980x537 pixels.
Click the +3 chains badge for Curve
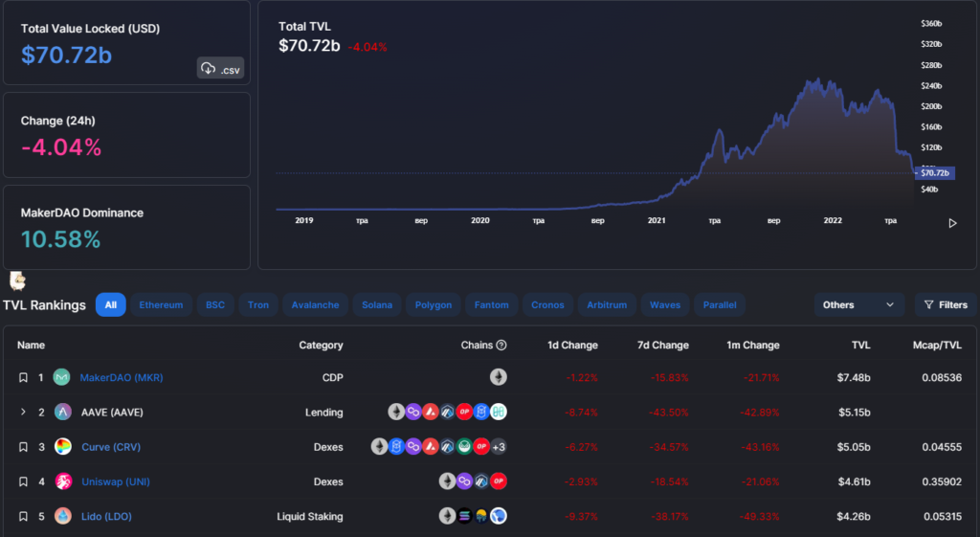click(x=499, y=447)
